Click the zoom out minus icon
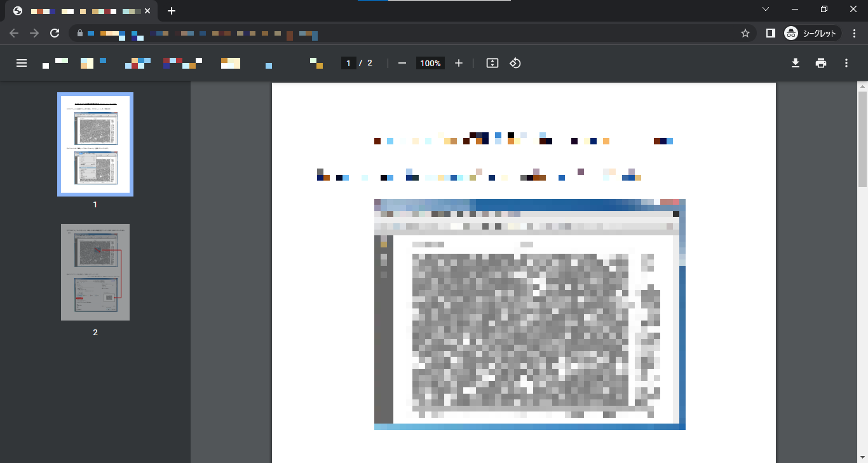The width and height of the screenshot is (868, 463). [402, 63]
